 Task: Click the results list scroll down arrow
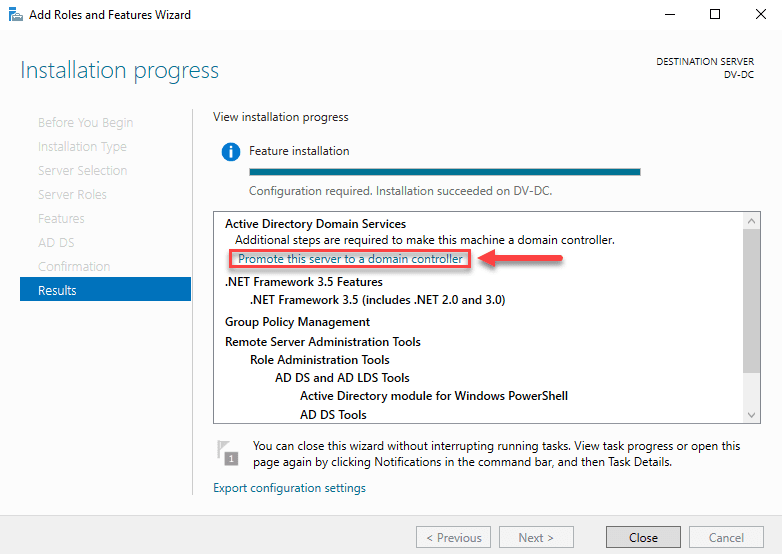point(752,415)
